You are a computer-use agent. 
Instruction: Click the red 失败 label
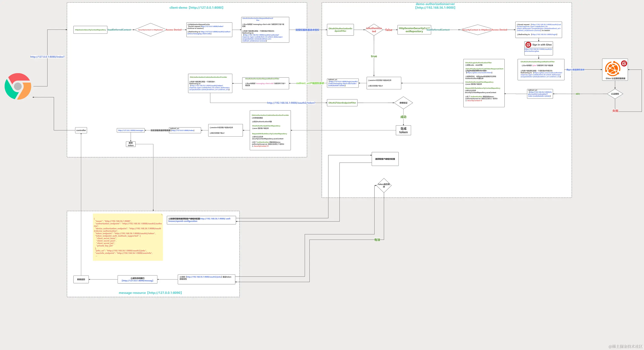tap(615, 111)
